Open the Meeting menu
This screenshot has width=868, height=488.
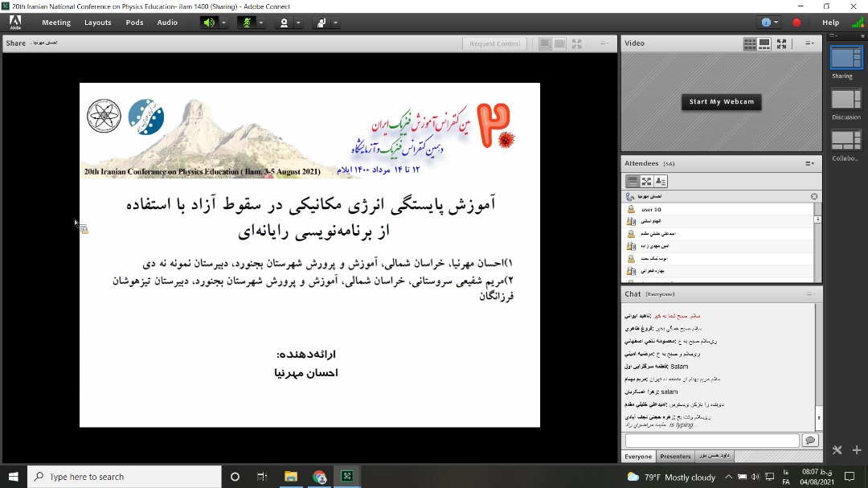point(55,23)
